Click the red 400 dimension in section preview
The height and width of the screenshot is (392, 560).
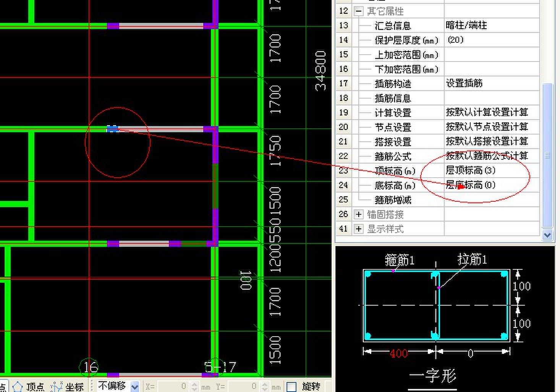[399, 353]
